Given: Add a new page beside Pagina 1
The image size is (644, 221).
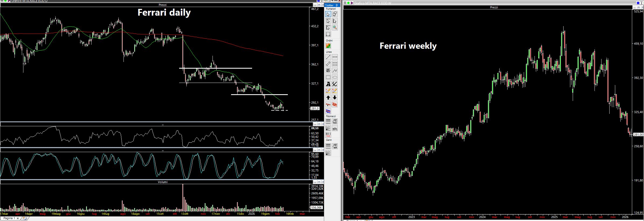Looking at the screenshot, I should (24, 218).
